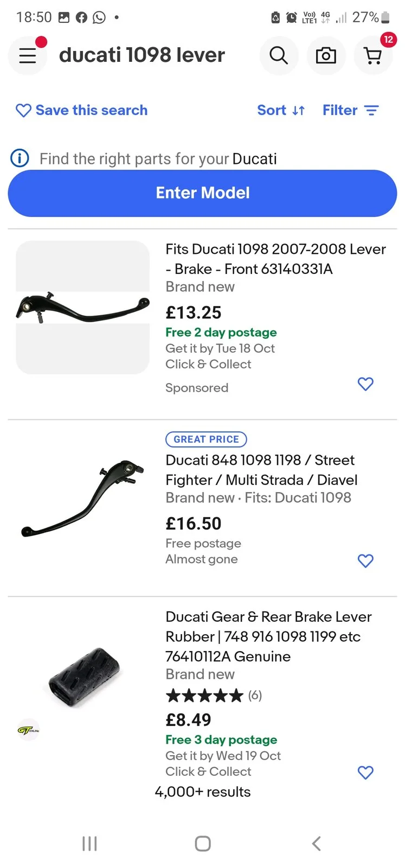This screenshot has height=868, width=405.
Task: Tap the info icon beside parts finder
Action: pos(20,158)
